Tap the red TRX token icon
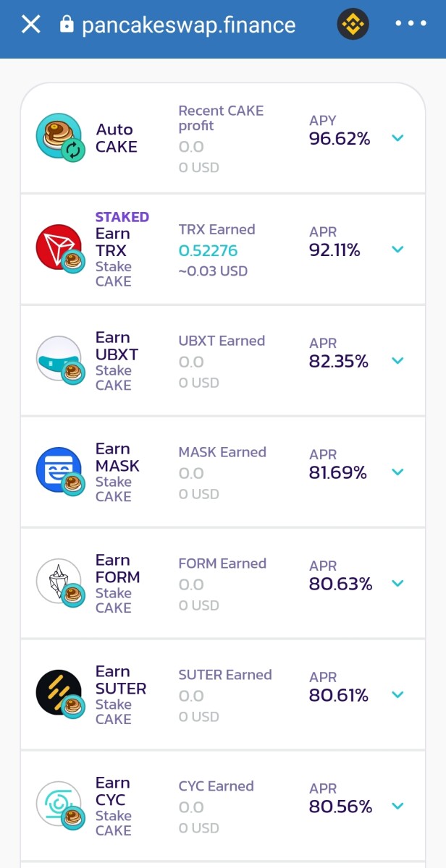Image resolution: width=446 pixels, height=868 pixels. pyautogui.click(x=59, y=248)
